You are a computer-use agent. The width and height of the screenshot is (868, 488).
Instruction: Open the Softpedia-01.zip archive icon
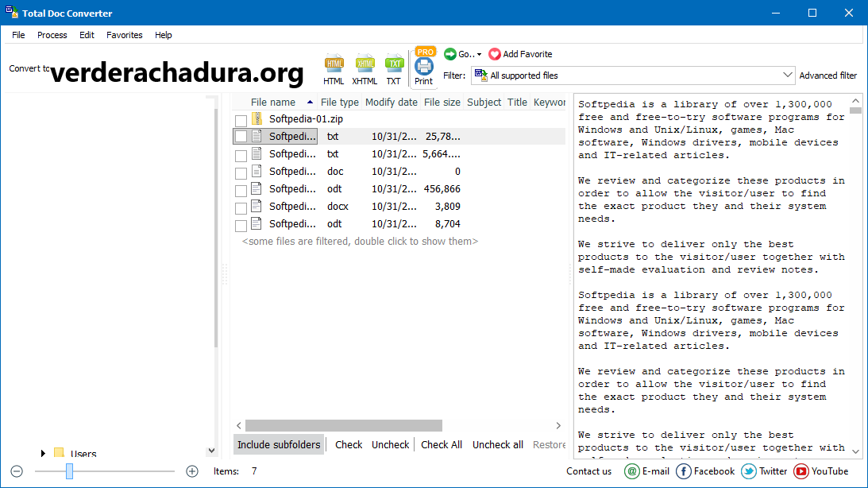257,118
